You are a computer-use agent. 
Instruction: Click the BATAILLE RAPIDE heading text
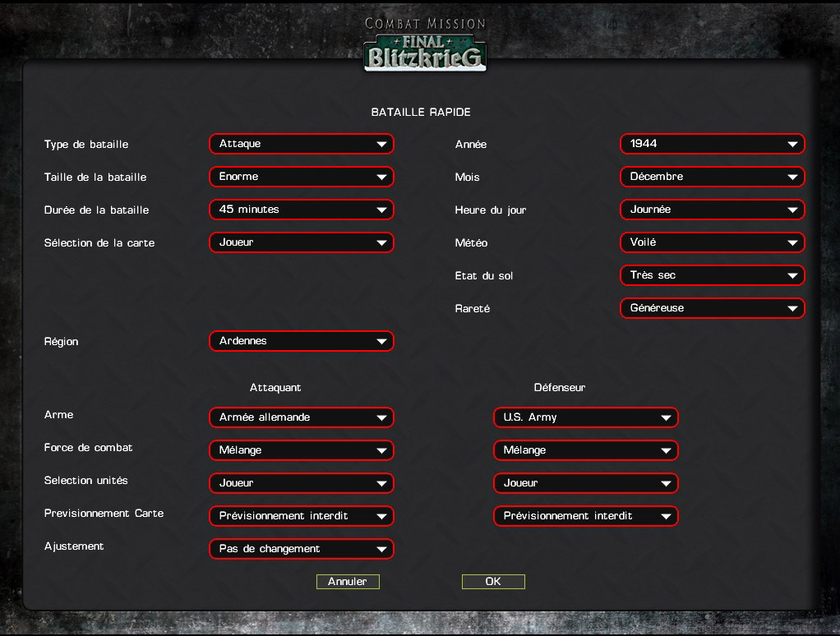click(x=421, y=112)
